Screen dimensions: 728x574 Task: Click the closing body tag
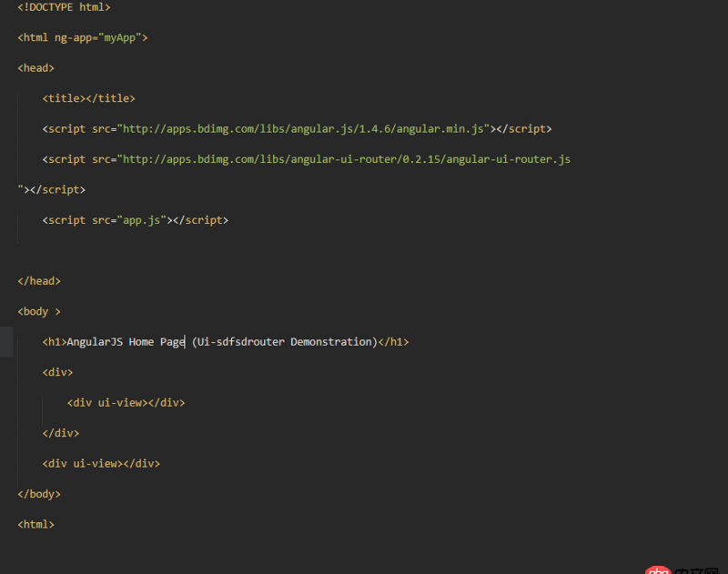click(38, 493)
